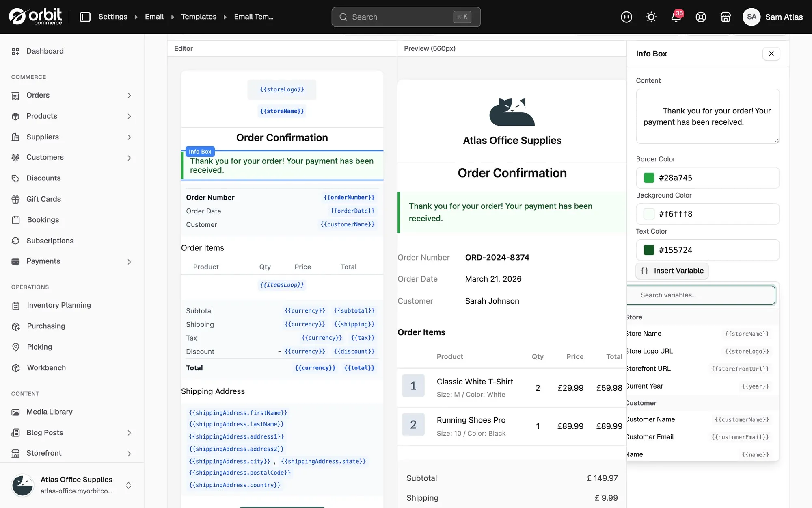Viewport: 812px width, 508px height.
Task: Open Sam Atlas user profile menu
Action: [773, 17]
